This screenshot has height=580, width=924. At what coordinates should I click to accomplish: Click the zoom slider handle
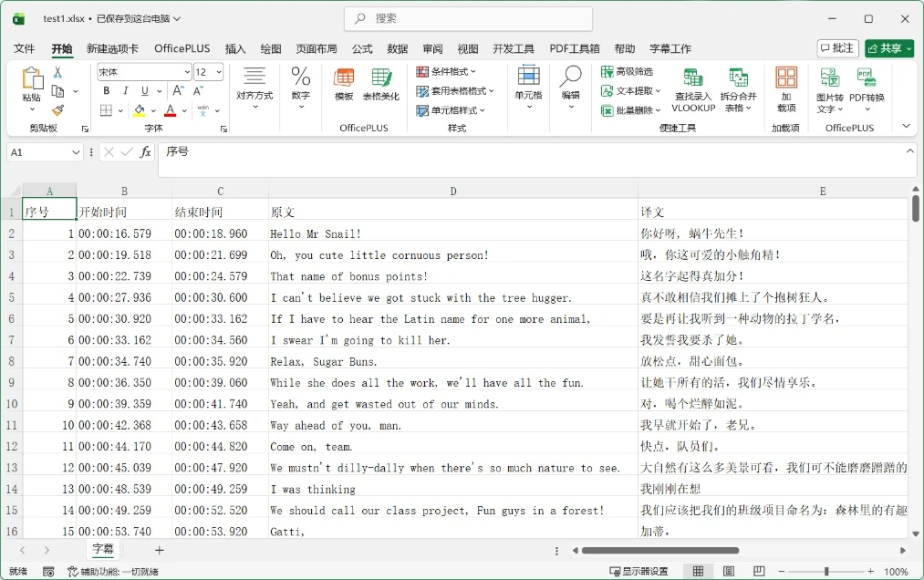[826, 571]
